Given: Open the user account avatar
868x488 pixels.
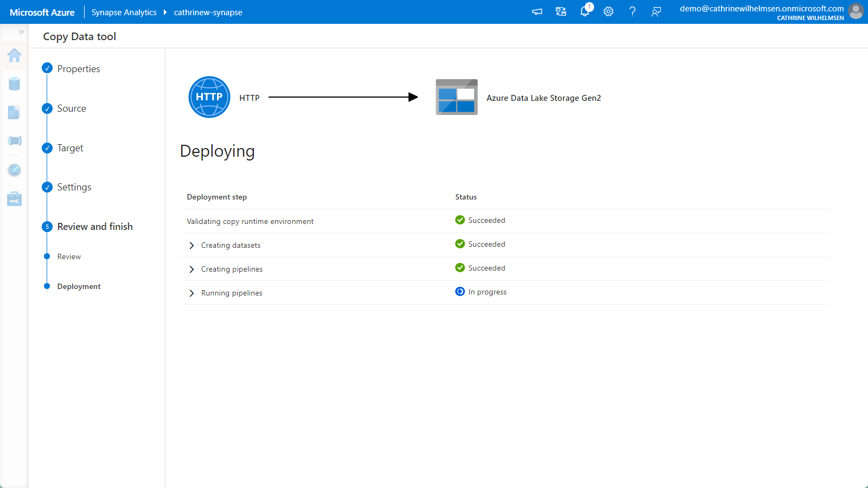Looking at the screenshot, I should pyautogui.click(x=856, y=11).
